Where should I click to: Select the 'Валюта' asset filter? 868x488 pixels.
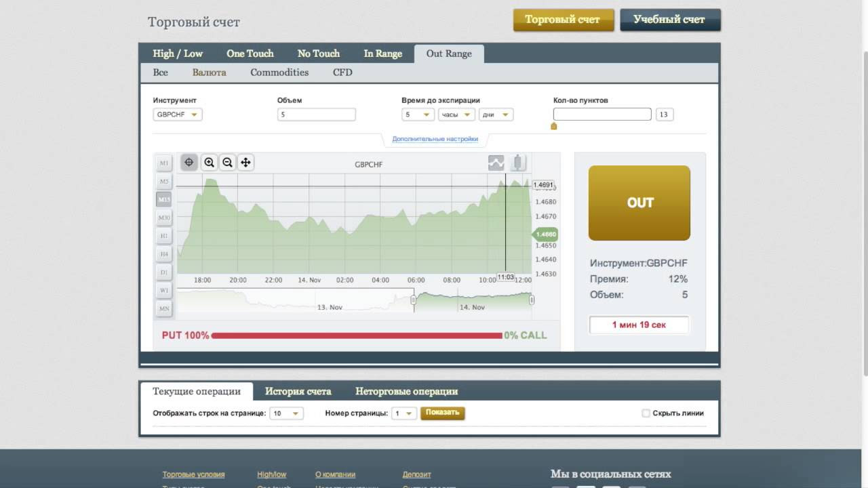[x=209, y=73]
